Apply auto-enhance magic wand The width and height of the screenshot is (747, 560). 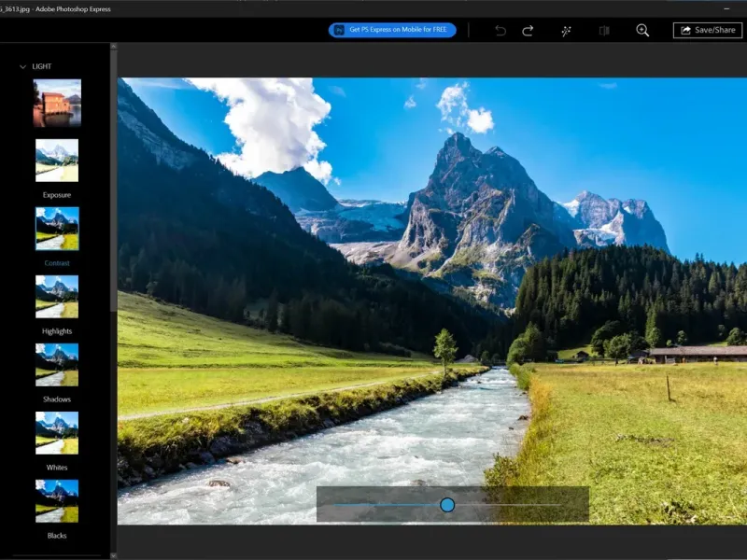tap(566, 31)
